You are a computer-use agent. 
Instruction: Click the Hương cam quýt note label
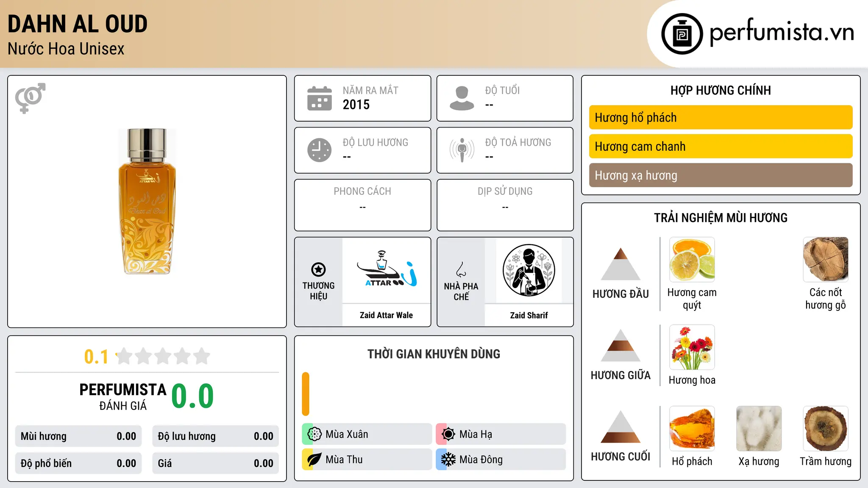click(x=692, y=299)
